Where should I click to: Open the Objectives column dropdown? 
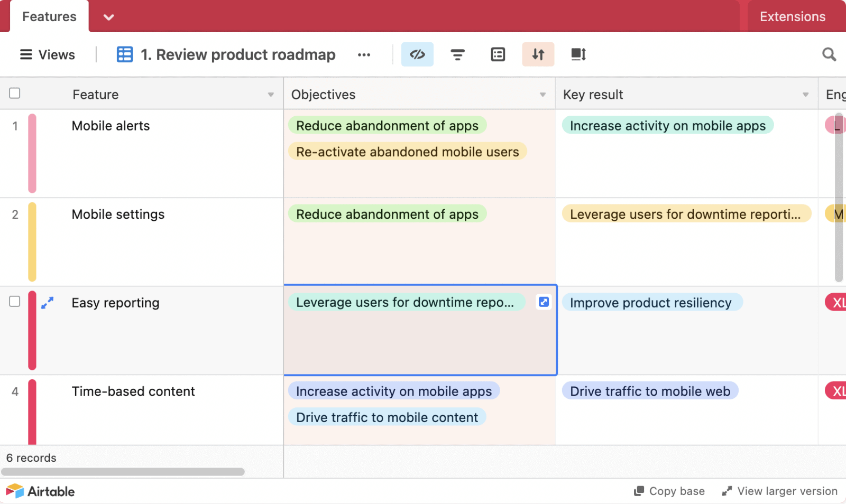pyautogui.click(x=542, y=94)
